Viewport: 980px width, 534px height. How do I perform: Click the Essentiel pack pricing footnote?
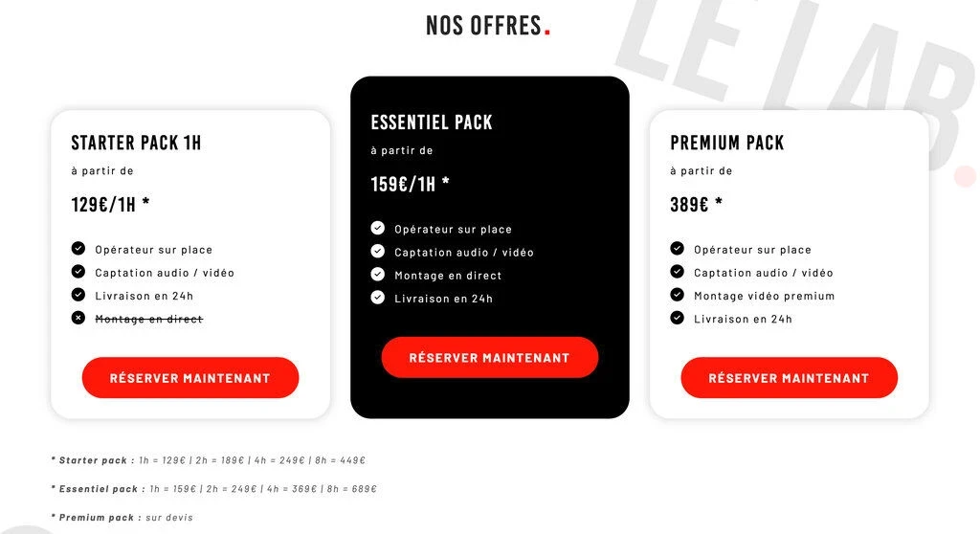point(214,489)
